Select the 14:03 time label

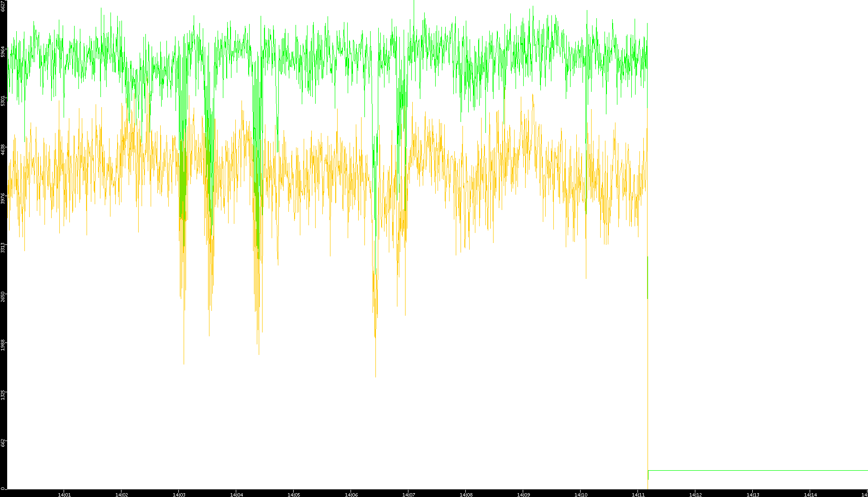(179, 495)
